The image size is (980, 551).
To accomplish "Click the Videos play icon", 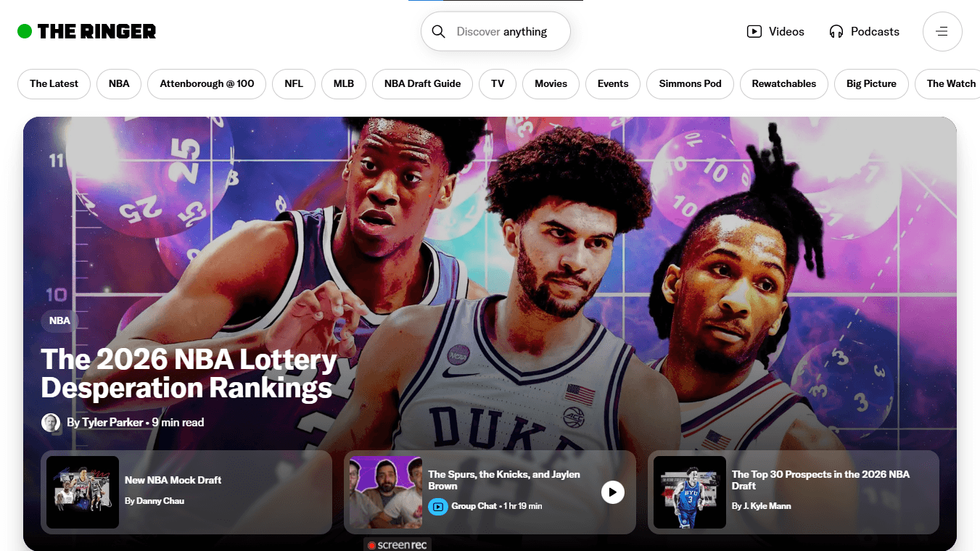I will pos(754,31).
